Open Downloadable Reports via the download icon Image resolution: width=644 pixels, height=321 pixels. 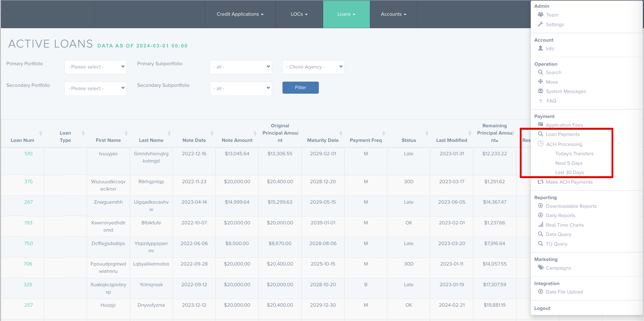(540, 206)
